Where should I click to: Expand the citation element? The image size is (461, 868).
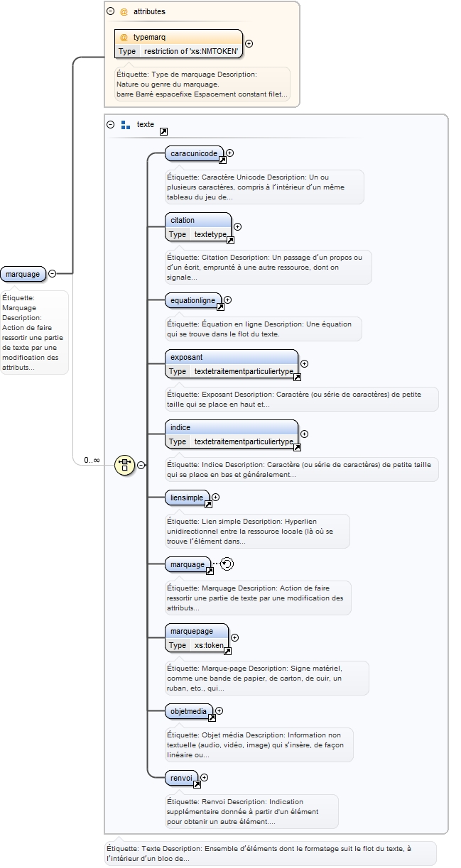pos(237,226)
